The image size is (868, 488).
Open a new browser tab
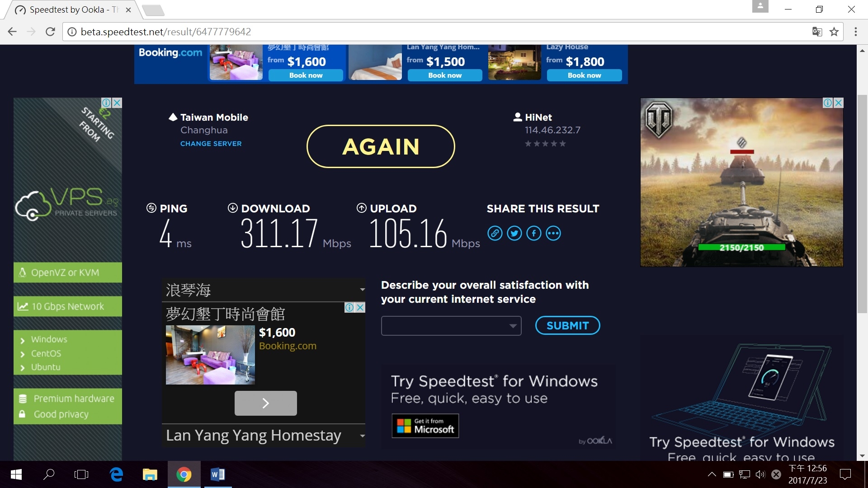point(153,9)
